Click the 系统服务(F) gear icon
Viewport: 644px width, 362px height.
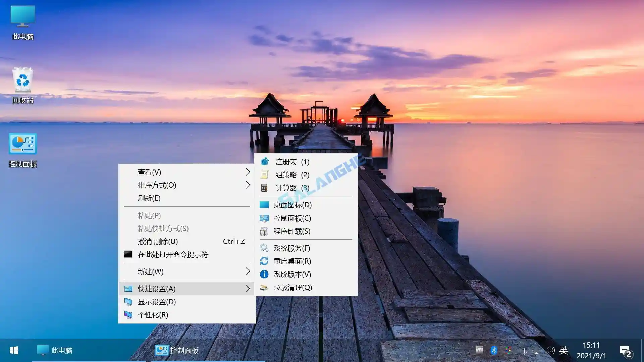(264, 248)
